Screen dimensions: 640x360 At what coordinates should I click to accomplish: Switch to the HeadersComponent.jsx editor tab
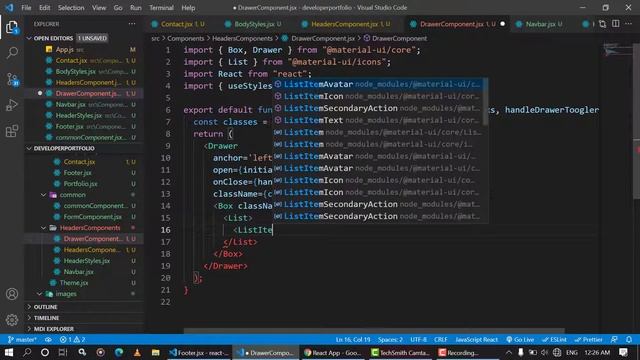coord(350,24)
